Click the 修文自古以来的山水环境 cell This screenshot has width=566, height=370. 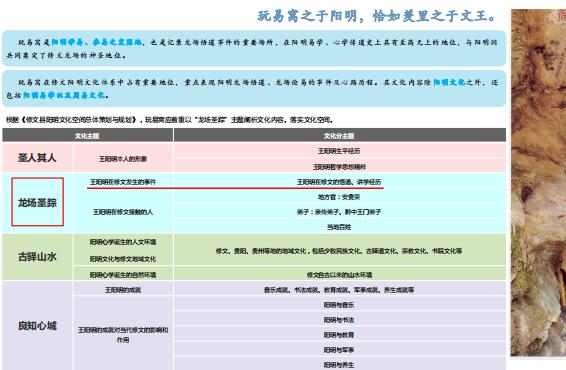pos(339,274)
